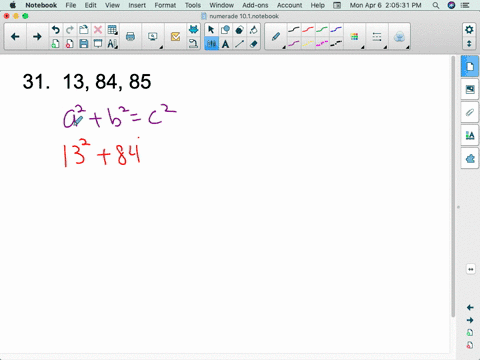Open the line style dropdown
This screenshot has width=480, height=360.
(x=377, y=37)
